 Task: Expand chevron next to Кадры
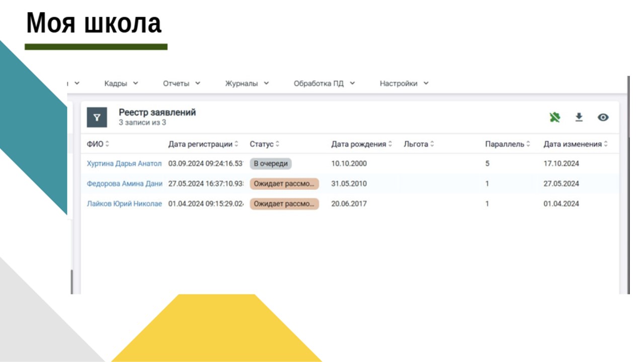(135, 83)
